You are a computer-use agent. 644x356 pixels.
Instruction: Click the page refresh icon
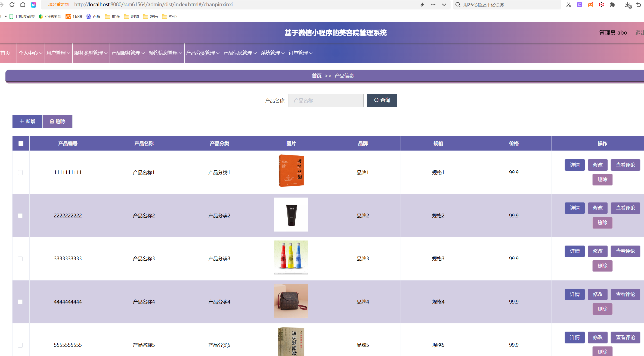pos(12,5)
